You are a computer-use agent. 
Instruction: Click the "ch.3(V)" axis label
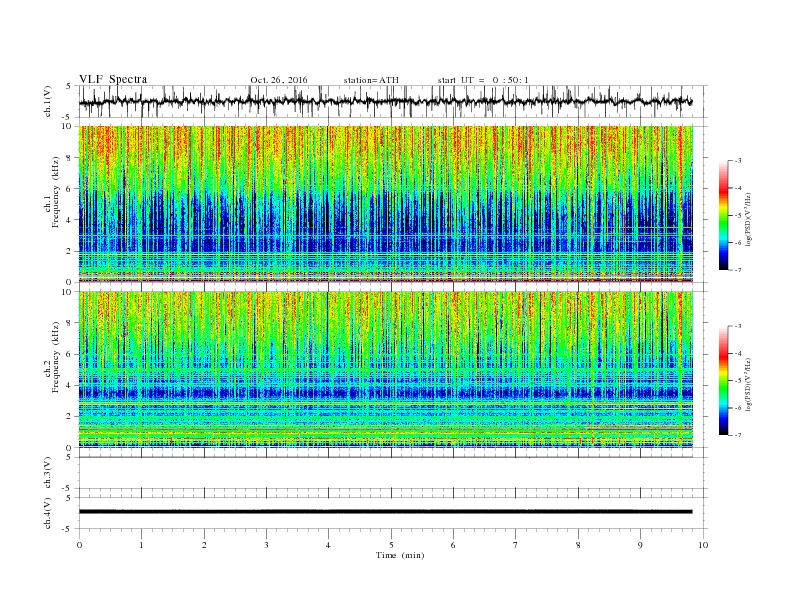(x=48, y=473)
